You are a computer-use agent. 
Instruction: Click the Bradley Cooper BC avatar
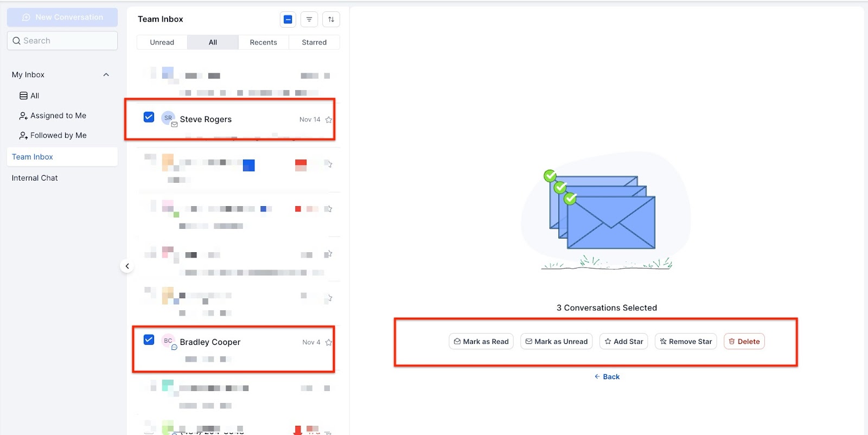(x=168, y=341)
